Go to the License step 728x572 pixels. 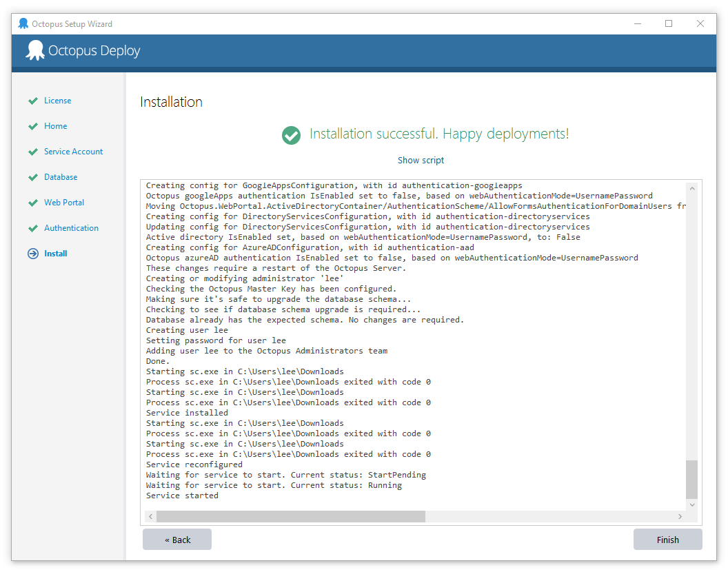(x=58, y=101)
